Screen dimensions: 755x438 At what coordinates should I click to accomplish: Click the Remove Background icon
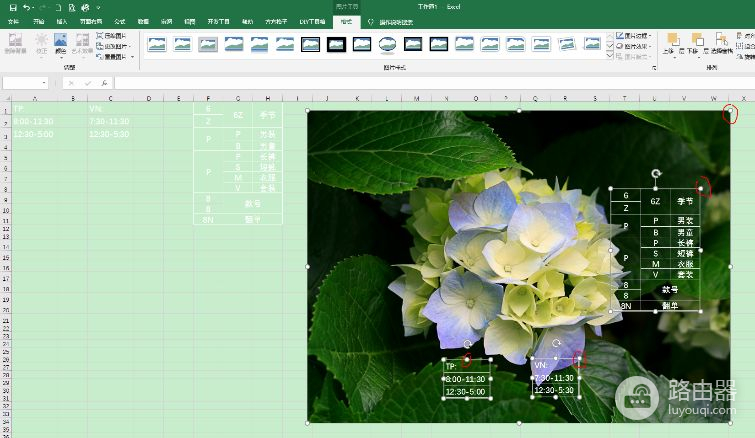click(15, 42)
